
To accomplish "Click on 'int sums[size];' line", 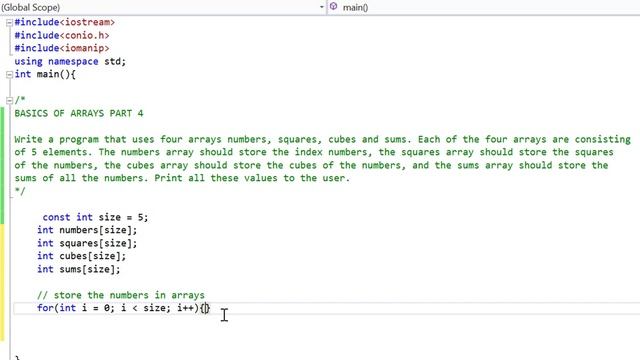I will 78,269.
